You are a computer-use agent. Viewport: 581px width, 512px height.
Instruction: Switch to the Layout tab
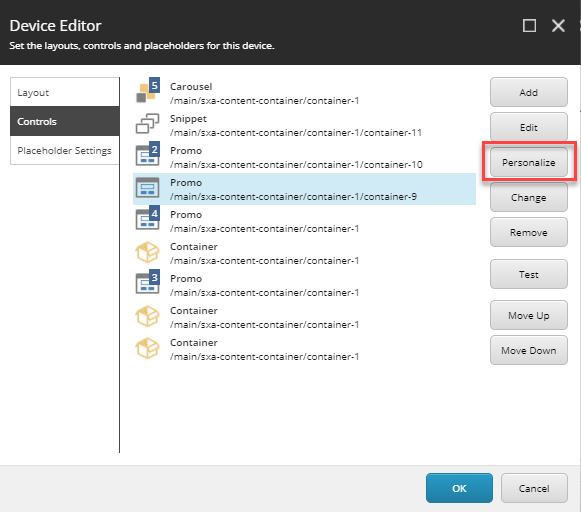(x=65, y=92)
